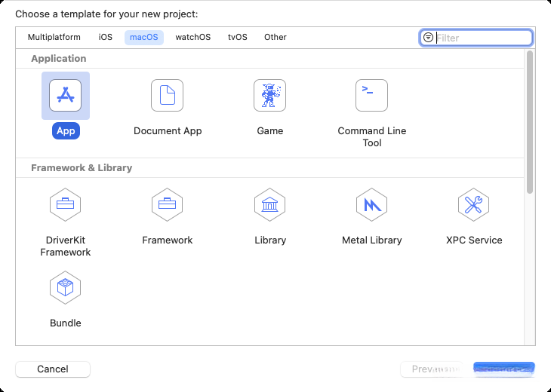Screen dimensions: 551x392
Task: Click into the Filter text field
Action: 483,38
